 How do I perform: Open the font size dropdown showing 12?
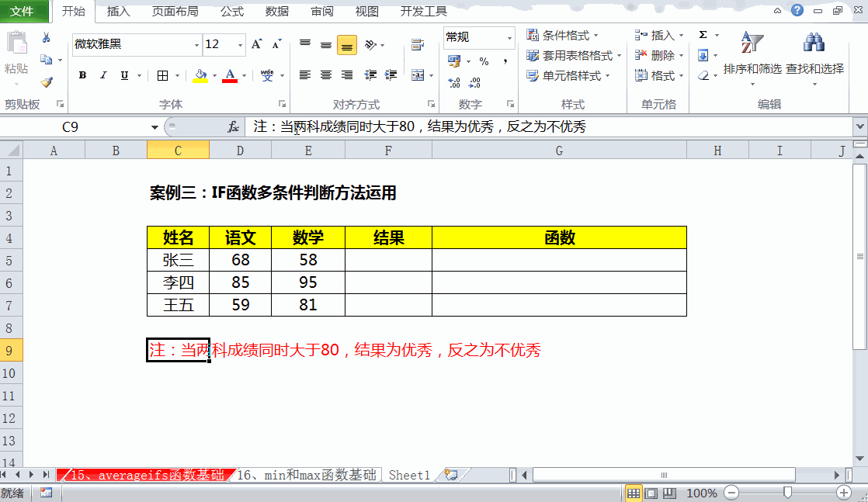(240, 45)
